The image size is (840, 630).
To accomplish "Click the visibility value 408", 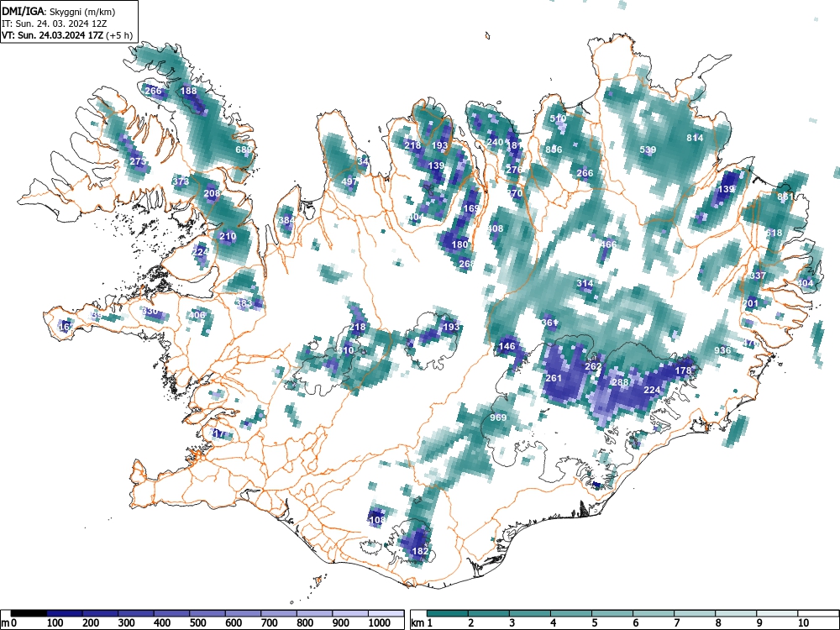I will point(495,228).
